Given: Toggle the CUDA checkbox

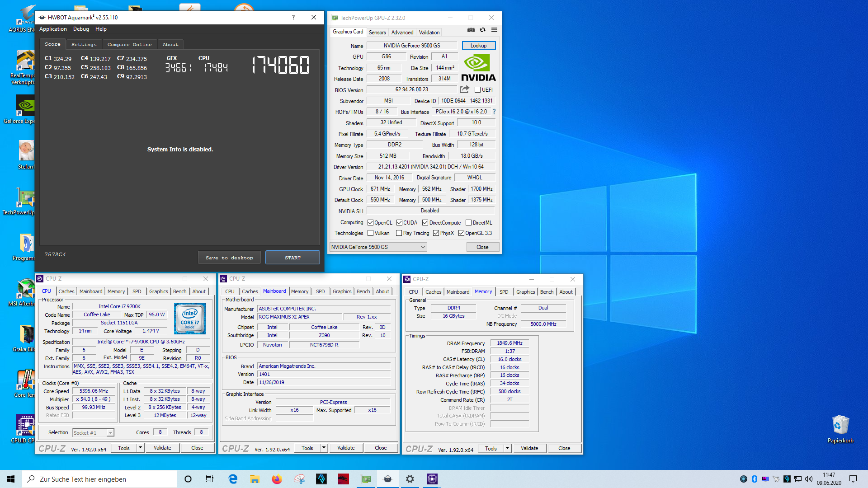Looking at the screenshot, I should click(x=399, y=223).
